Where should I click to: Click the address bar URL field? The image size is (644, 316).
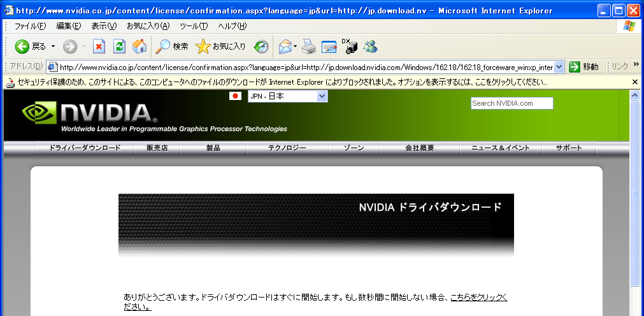pos(306,67)
